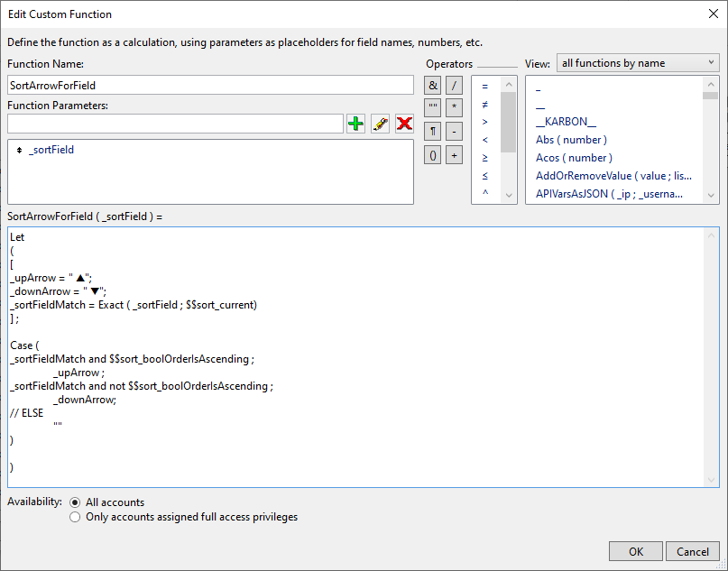
Task: Choose the greater-than-or-equal operator
Action: [x=485, y=158]
